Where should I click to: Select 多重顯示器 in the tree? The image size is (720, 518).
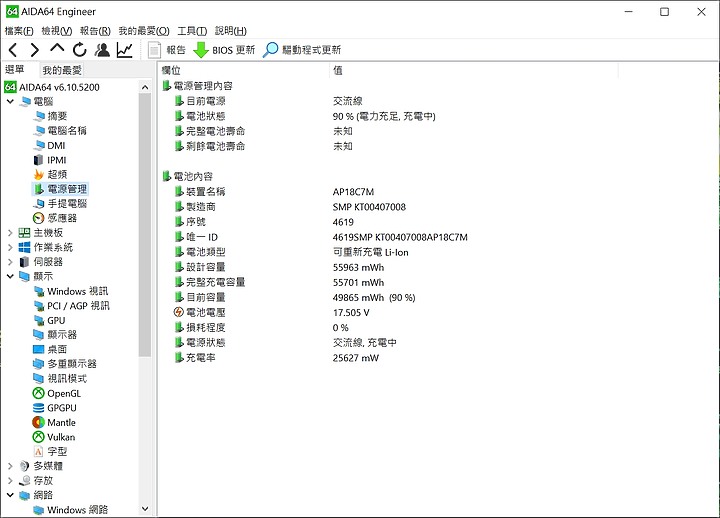(72, 364)
